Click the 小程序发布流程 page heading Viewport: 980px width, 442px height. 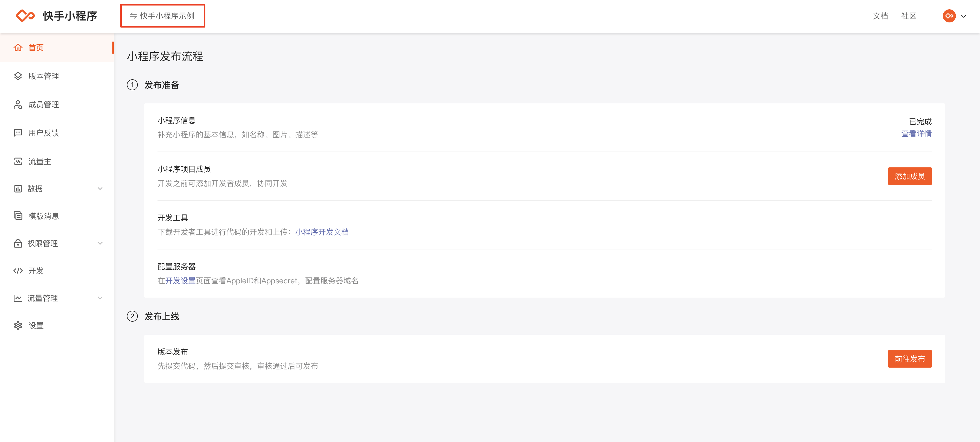[165, 56]
